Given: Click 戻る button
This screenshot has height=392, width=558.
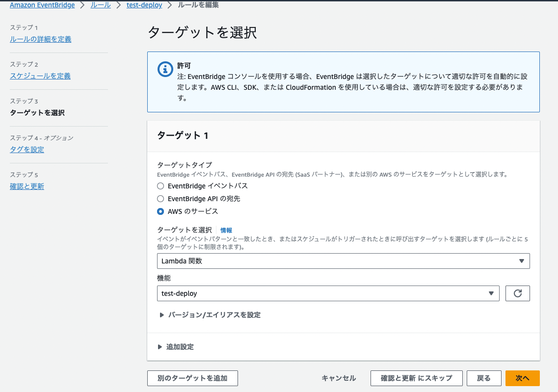Looking at the screenshot, I should coord(484,378).
